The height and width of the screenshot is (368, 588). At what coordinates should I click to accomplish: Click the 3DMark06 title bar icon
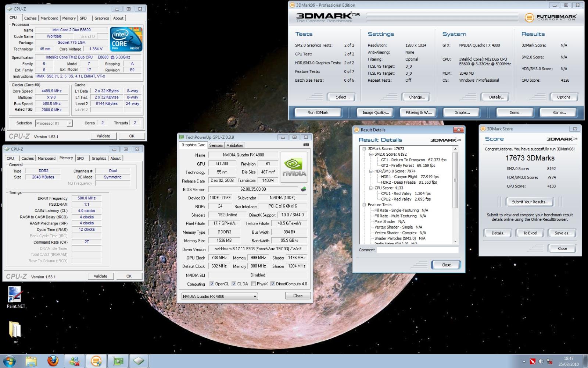[x=293, y=5]
